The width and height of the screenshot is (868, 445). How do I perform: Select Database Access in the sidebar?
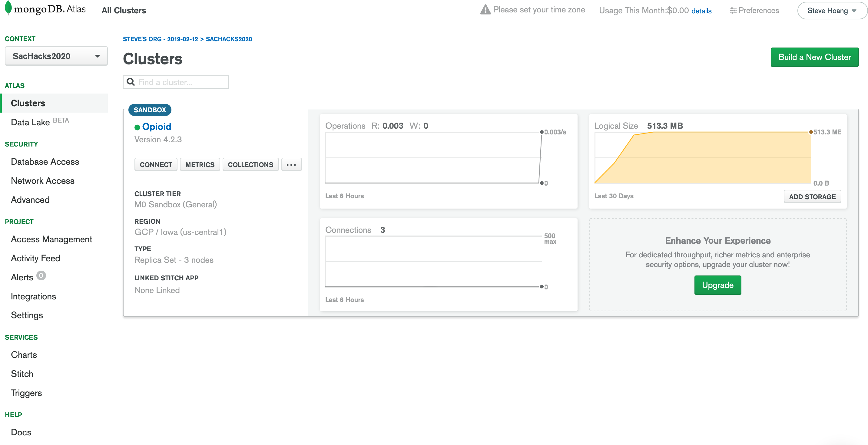pos(45,162)
